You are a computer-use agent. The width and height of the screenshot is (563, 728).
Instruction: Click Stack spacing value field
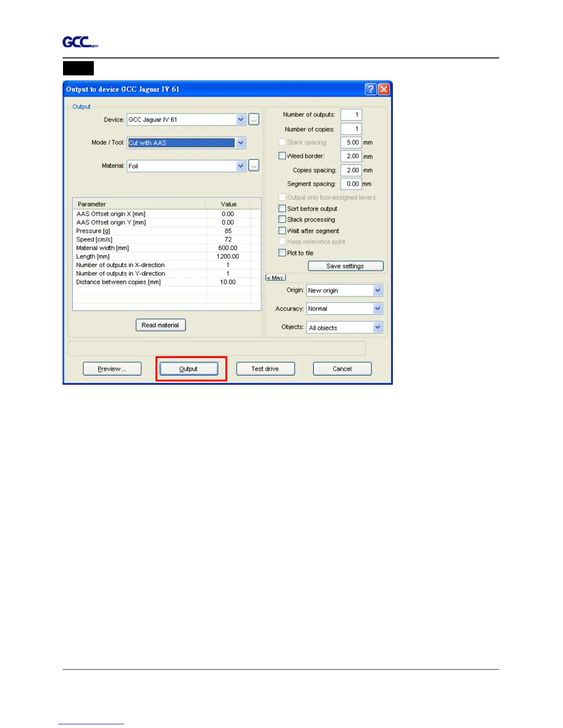click(351, 142)
